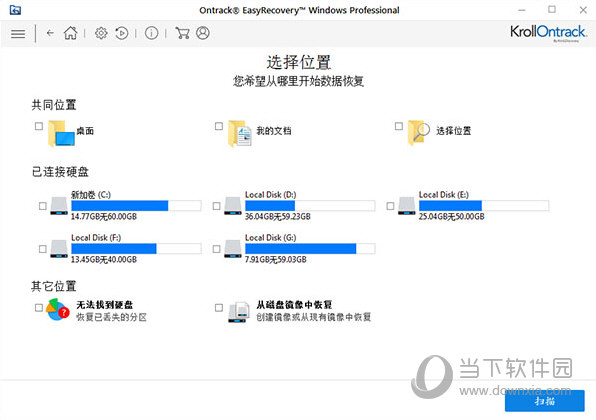Tick the checkbox for Local Disk G:

coord(216,249)
